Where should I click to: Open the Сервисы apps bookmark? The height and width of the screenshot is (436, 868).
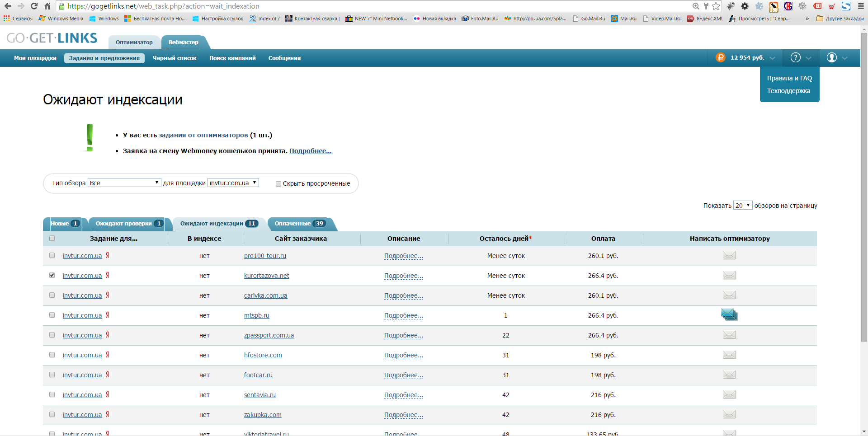[x=18, y=19]
